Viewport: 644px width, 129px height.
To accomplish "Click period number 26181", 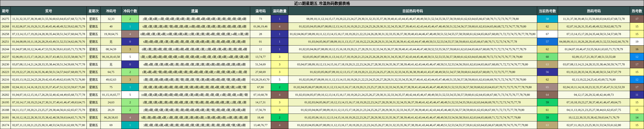I will pyautogui.click(x=5, y=117).
